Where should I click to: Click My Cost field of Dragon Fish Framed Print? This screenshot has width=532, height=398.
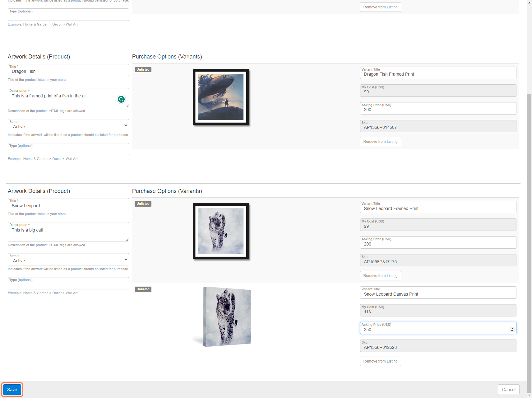coord(438,91)
